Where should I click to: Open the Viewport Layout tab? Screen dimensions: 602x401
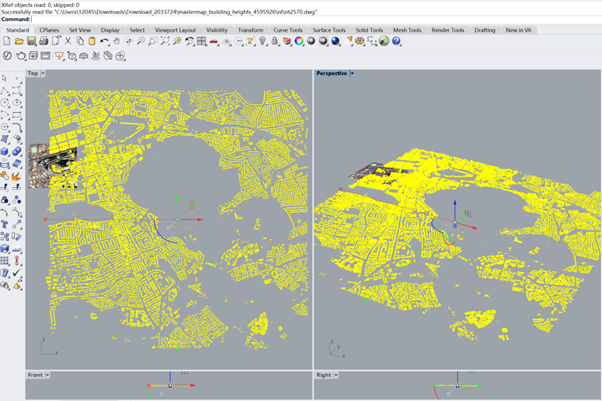pyautogui.click(x=175, y=30)
